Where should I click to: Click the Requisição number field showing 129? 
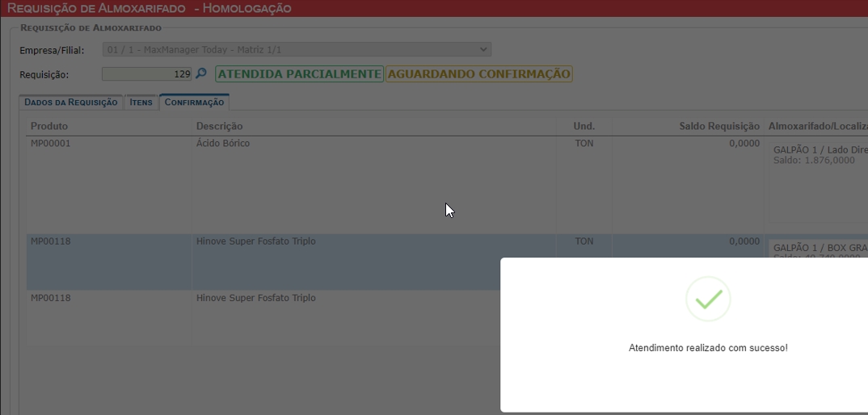click(x=147, y=73)
